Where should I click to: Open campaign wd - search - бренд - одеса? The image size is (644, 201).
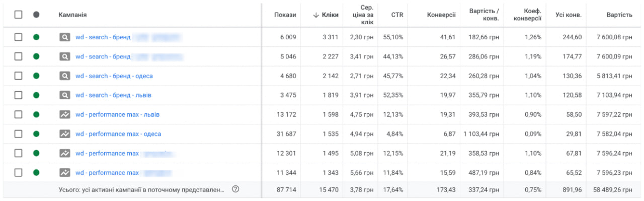[x=114, y=76]
